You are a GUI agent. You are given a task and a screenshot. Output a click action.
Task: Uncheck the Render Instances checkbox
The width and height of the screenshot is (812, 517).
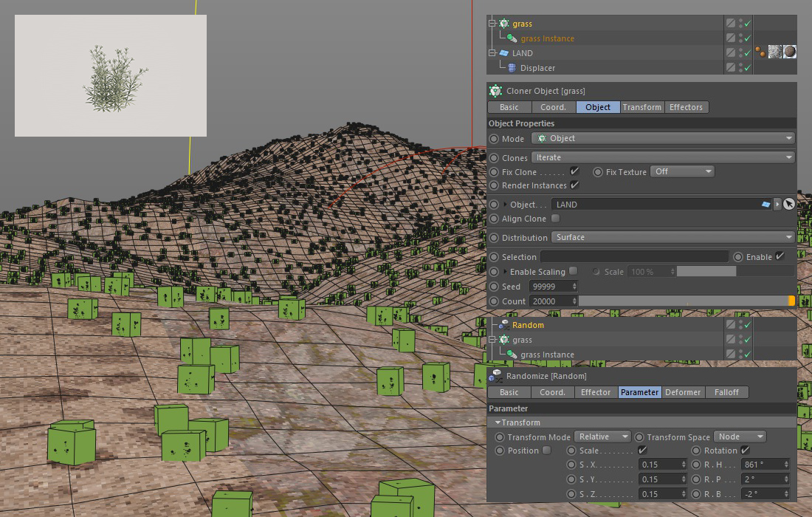575,185
